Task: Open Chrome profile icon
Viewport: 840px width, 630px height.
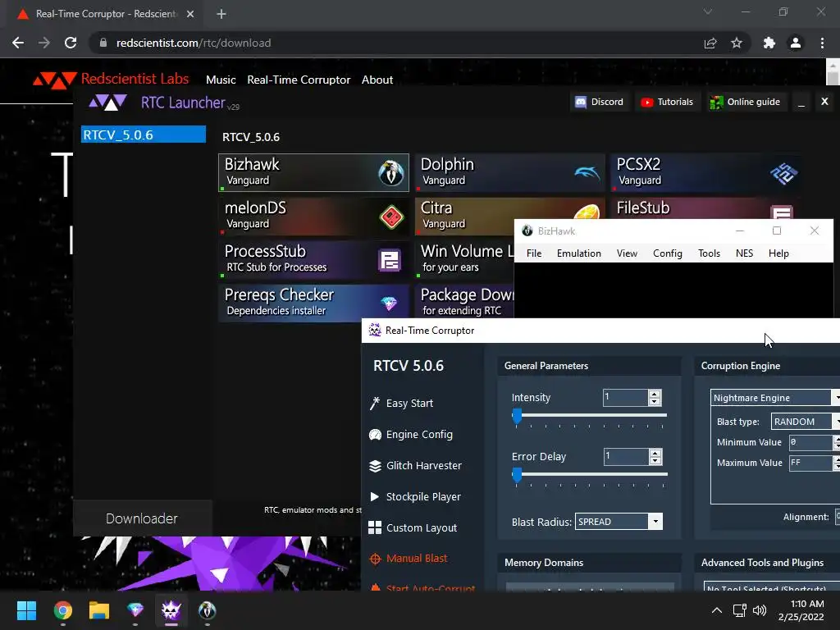Action: [796, 43]
